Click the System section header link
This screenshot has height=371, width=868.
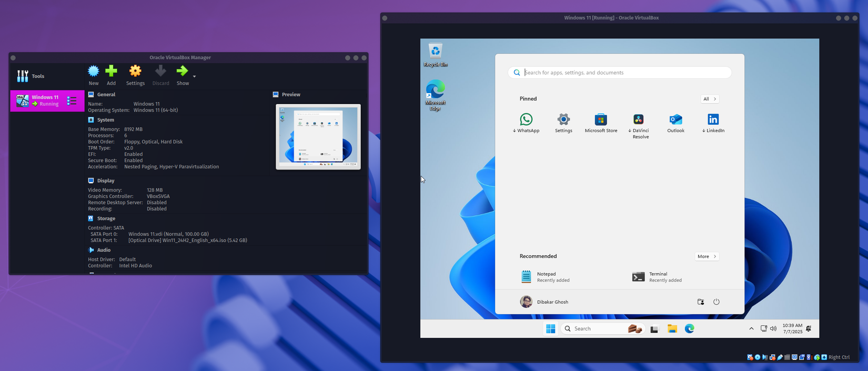105,120
